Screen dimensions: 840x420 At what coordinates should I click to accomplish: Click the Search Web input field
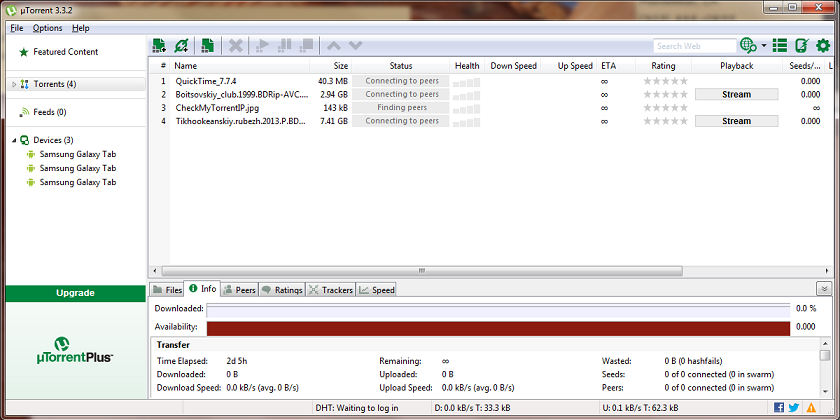click(695, 46)
